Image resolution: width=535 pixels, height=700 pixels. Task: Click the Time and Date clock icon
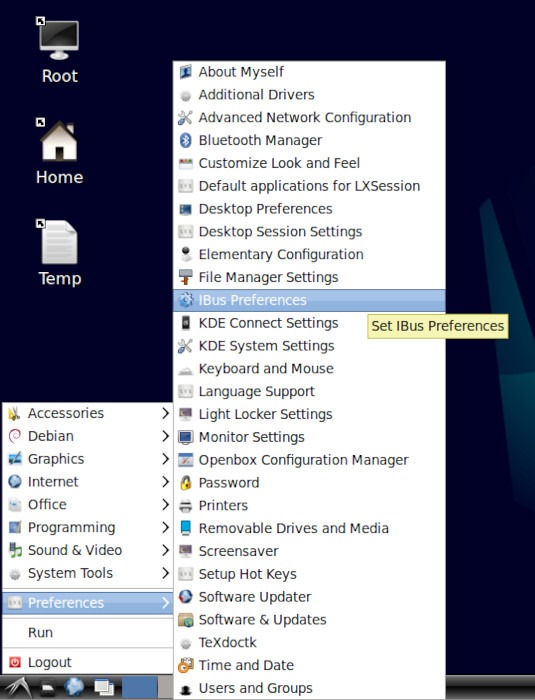point(185,665)
